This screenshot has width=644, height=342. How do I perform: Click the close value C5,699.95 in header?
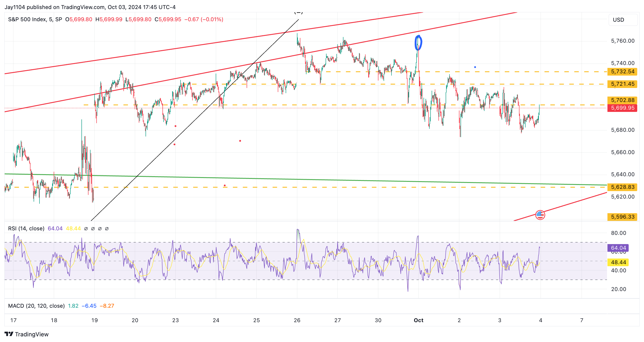[x=168, y=19]
